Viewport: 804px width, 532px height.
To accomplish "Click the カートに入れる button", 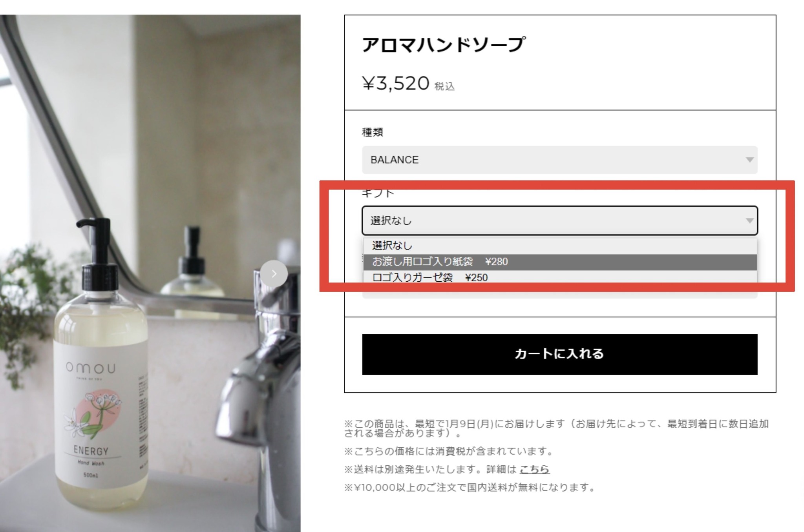I will click(x=559, y=354).
